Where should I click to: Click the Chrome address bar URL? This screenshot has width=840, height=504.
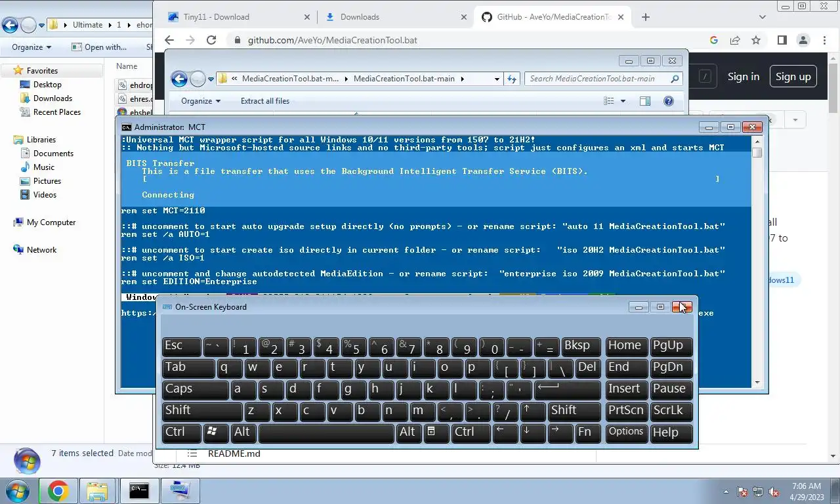coord(332,40)
